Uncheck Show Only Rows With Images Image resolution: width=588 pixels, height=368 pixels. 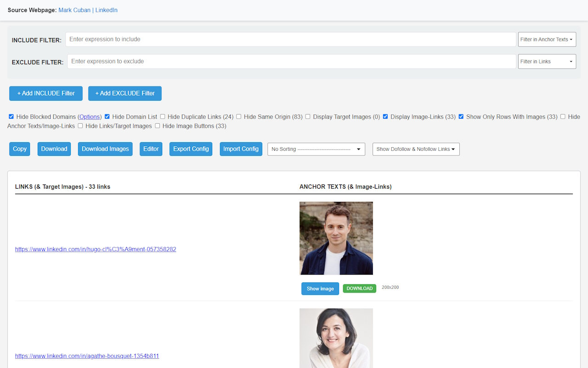pos(461,117)
